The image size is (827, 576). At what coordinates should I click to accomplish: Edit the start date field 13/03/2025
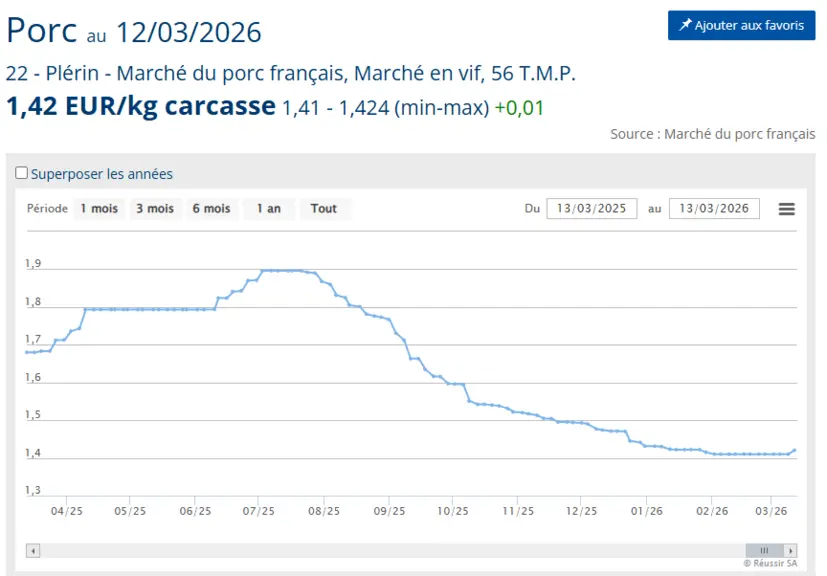point(592,208)
